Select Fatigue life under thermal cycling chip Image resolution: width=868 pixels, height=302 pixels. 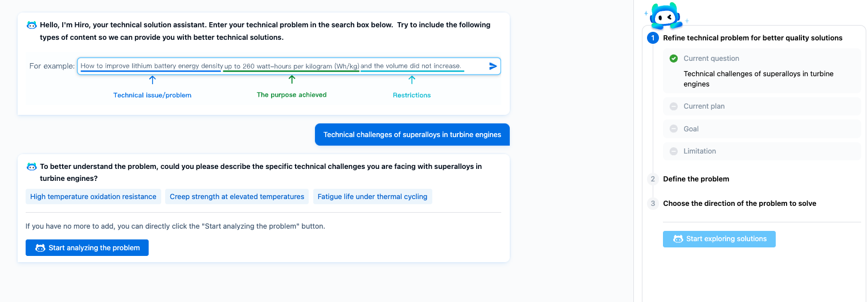(x=372, y=197)
